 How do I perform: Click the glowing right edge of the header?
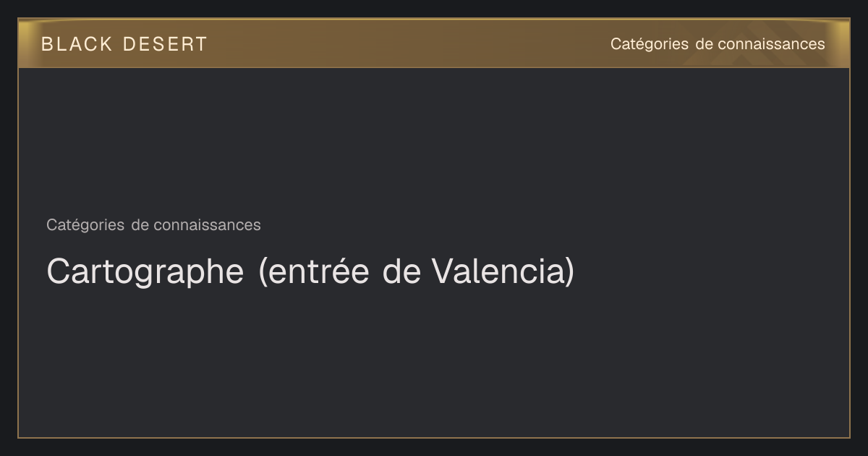tap(841, 43)
